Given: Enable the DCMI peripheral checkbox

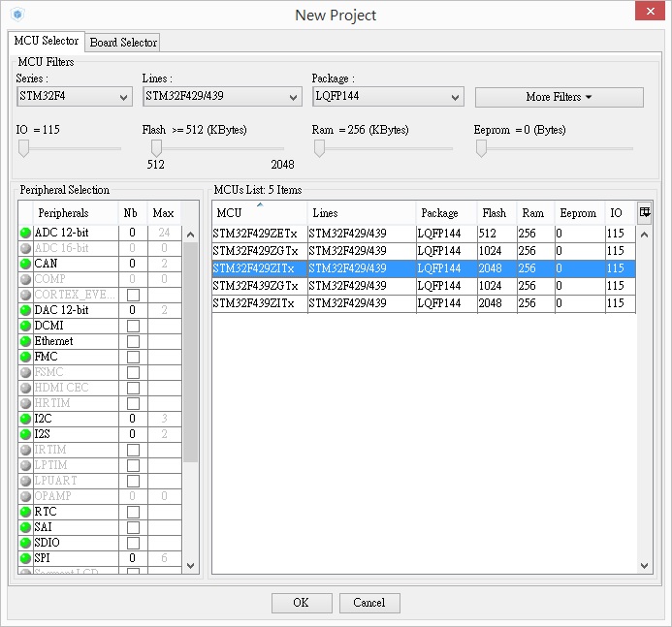Looking at the screenshot, I should coord(133,326).
